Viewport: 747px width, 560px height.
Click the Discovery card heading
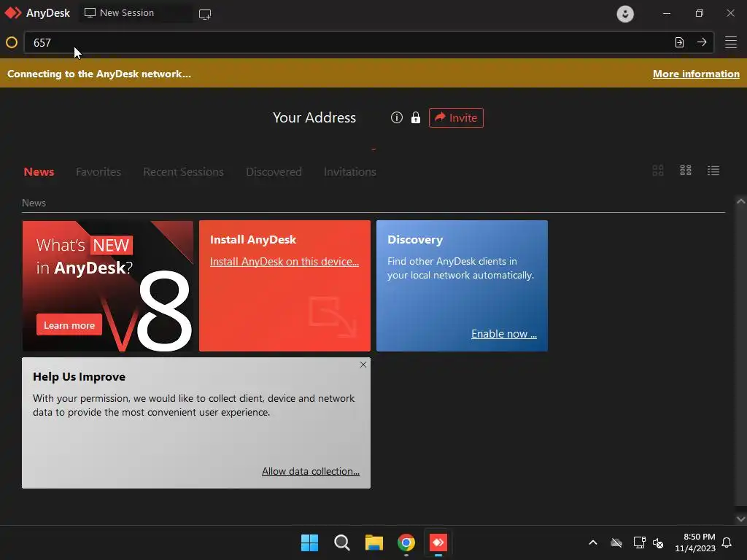[x=415, y=239]
